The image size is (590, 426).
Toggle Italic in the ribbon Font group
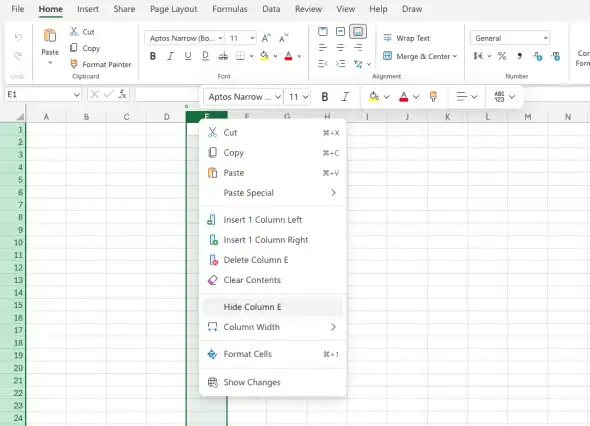click(x=170, y=56)
